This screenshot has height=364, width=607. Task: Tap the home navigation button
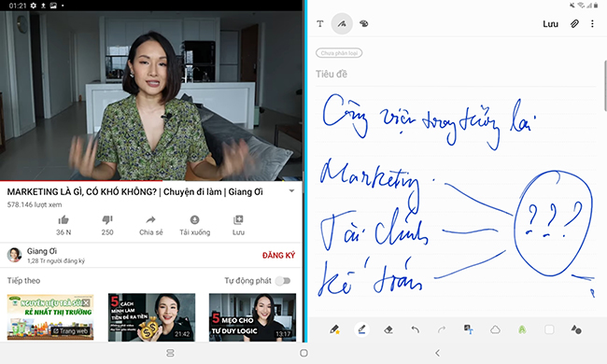tap(303, 353)
